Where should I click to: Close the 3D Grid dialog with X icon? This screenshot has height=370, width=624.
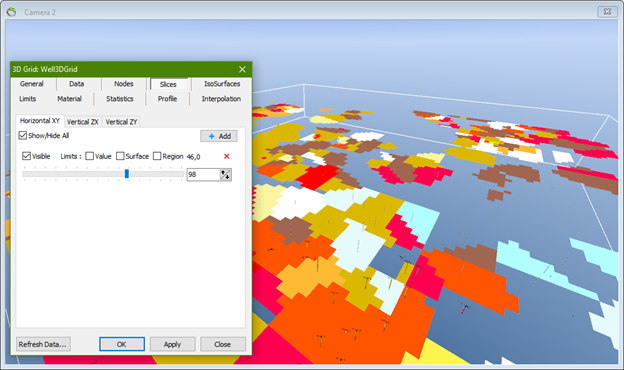(x=242, y=69)
